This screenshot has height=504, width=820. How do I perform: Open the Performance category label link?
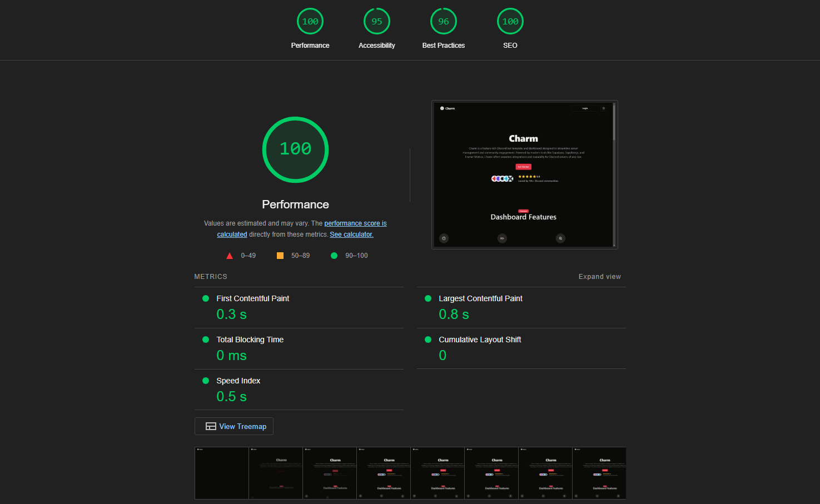[x=310, y=46]
